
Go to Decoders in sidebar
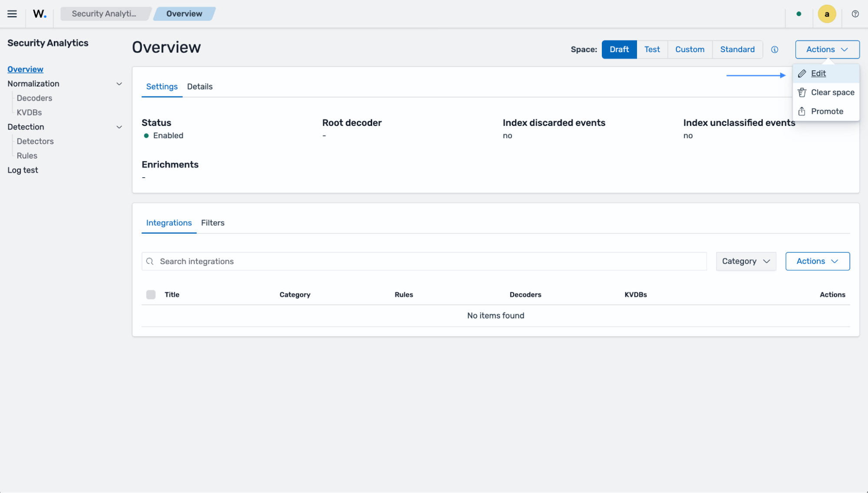pyautogui.click(x=34, y=98)
